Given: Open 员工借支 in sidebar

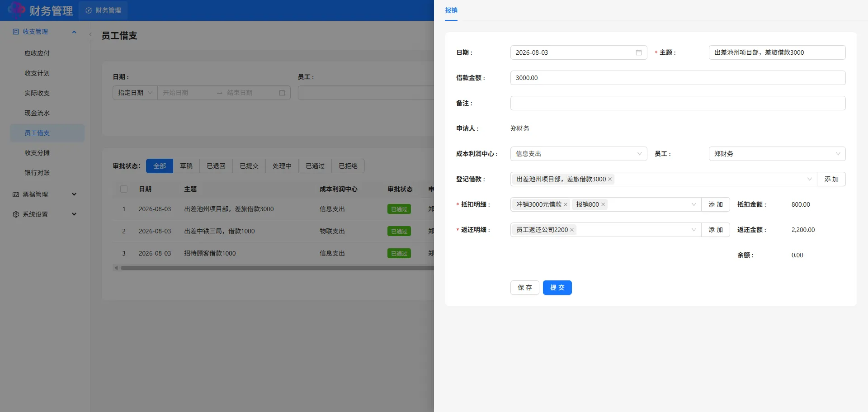Looking at the screenshot, I should tap(47, 133).
